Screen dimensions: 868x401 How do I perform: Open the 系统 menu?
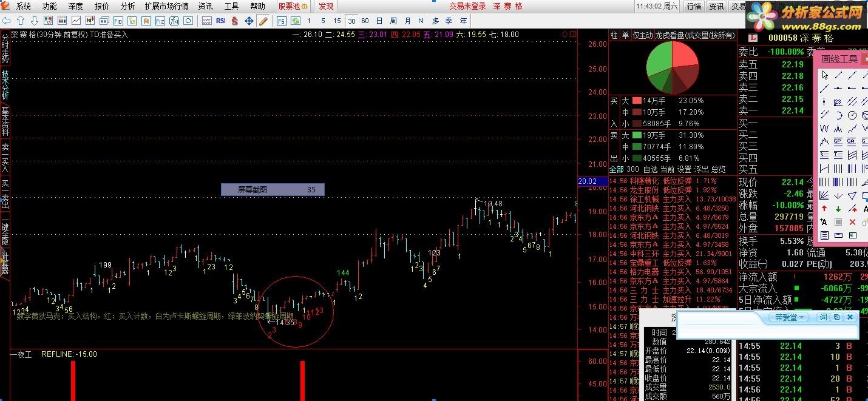[23, 6]
